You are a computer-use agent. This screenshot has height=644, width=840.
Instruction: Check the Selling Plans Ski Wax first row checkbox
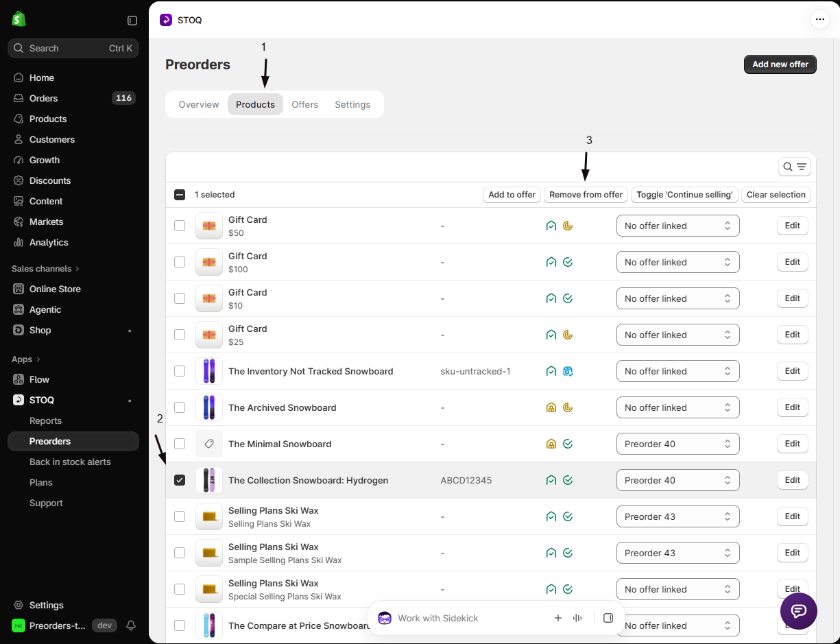pos(180,516)
